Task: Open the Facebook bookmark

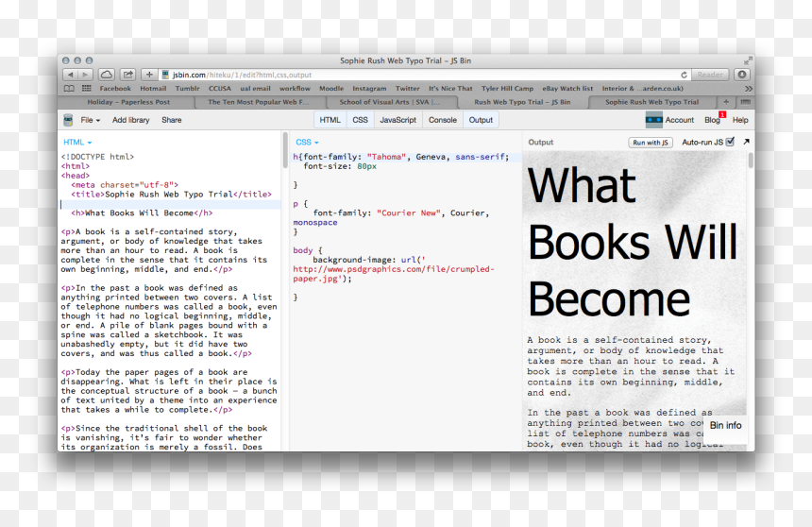Action: point(115,89)
